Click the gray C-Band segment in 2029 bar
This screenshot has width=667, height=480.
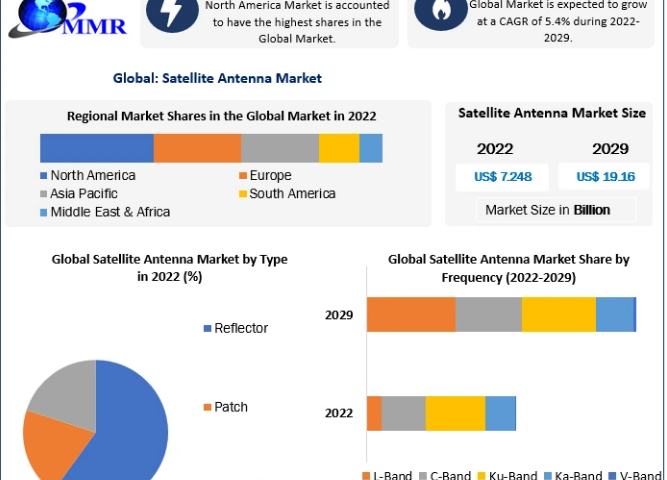tap(489, 314)
